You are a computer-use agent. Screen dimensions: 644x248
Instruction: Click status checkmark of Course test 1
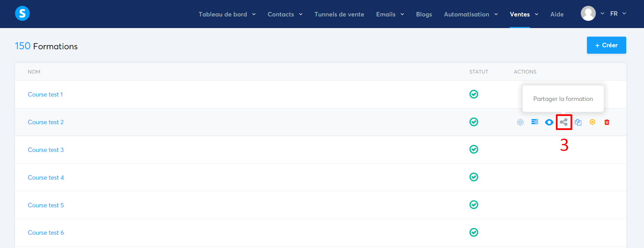[x=474, y=94]
